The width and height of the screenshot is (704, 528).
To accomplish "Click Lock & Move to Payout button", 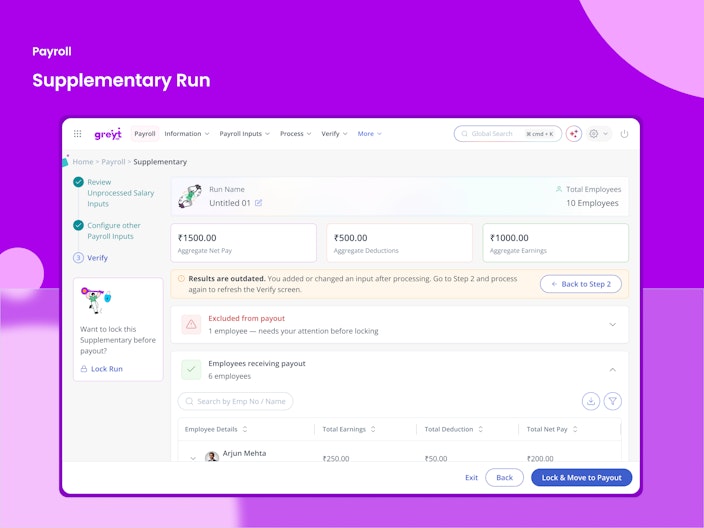I will tap(581, 477).
